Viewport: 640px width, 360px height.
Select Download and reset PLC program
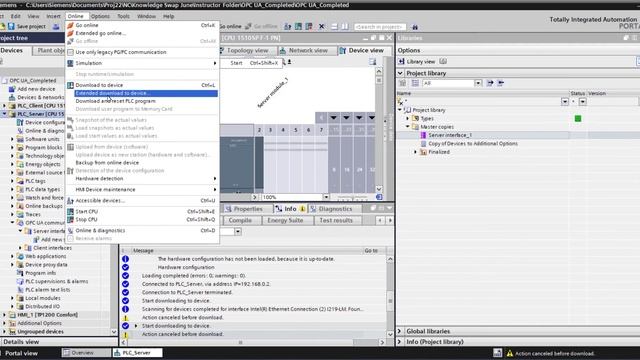click(x=116, y=101)
